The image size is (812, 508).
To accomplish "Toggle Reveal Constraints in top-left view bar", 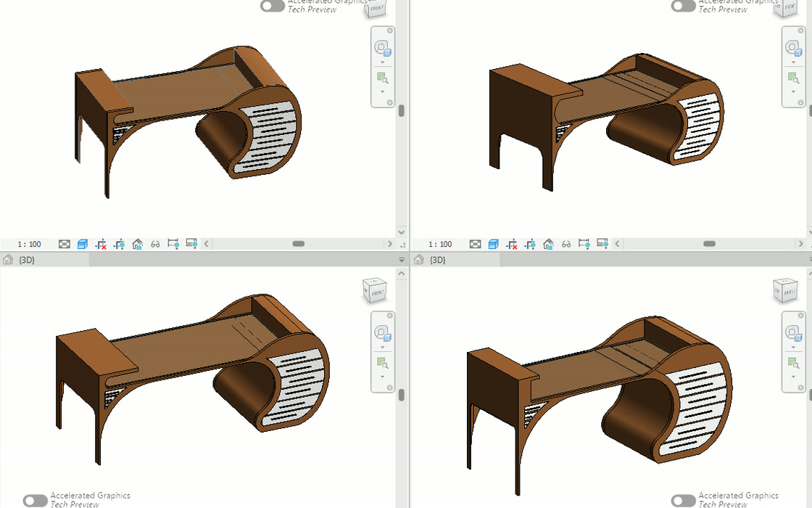I will click(173, 244).
